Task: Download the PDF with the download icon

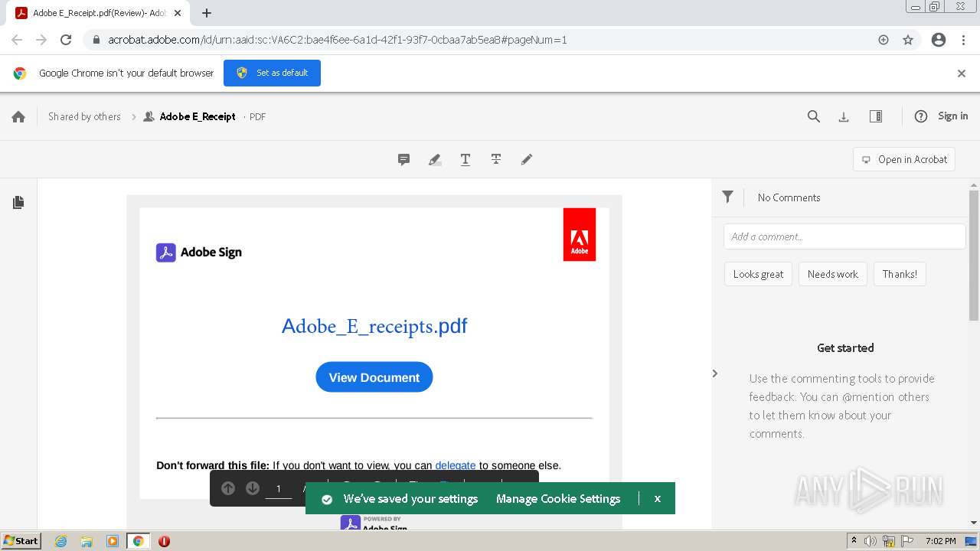Action: [x=844, y=116]
